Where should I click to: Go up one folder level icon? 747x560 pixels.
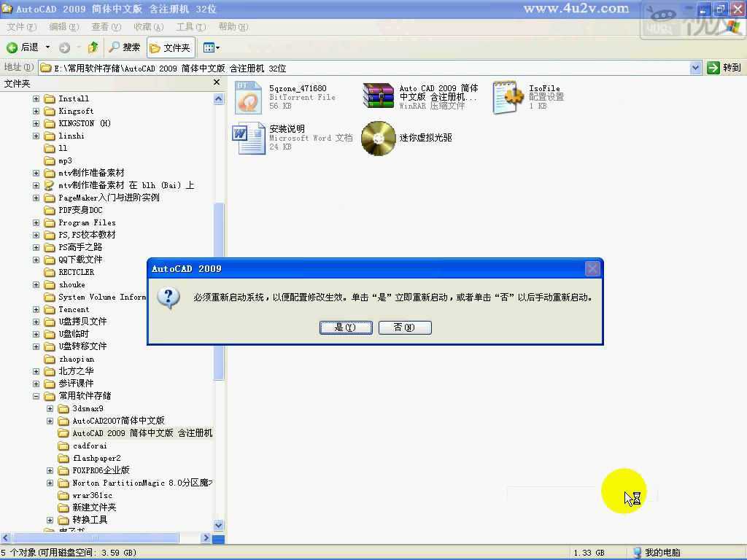click(93, 47)
